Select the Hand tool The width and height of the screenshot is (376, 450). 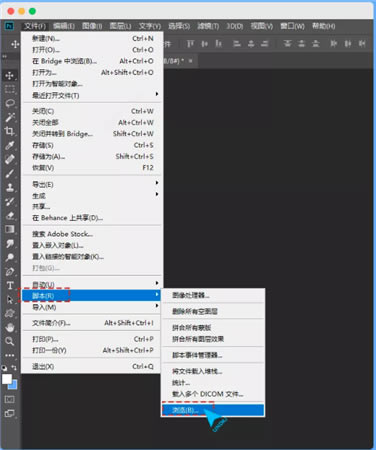(x=10, y=327)
